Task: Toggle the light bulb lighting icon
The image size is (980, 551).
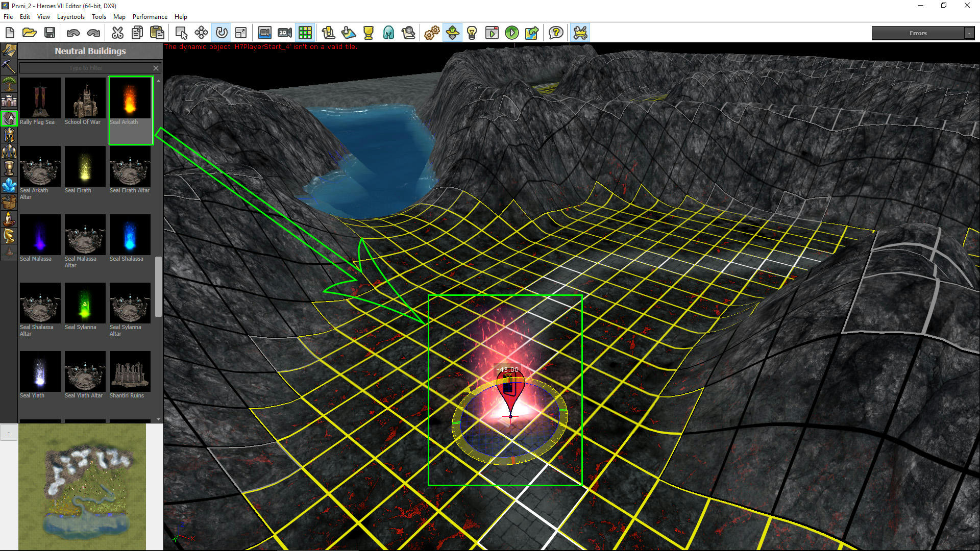Action: coord(472,33)
